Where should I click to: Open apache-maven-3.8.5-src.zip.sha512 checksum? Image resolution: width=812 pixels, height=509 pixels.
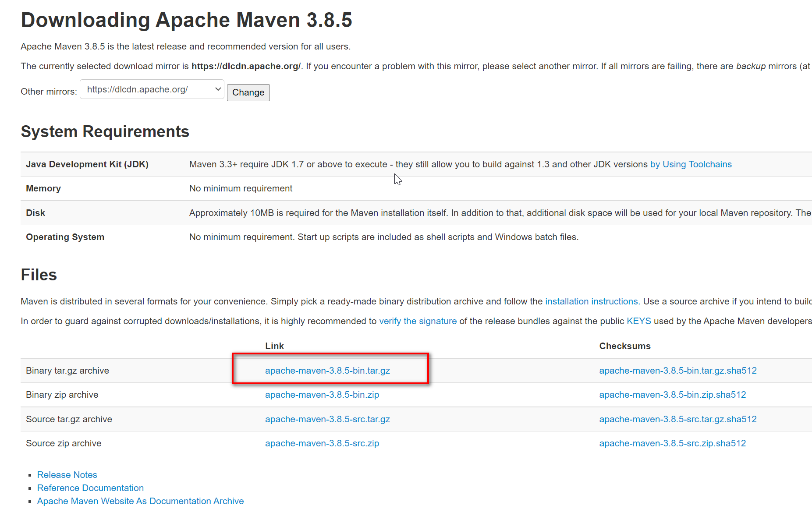(672, 443)
